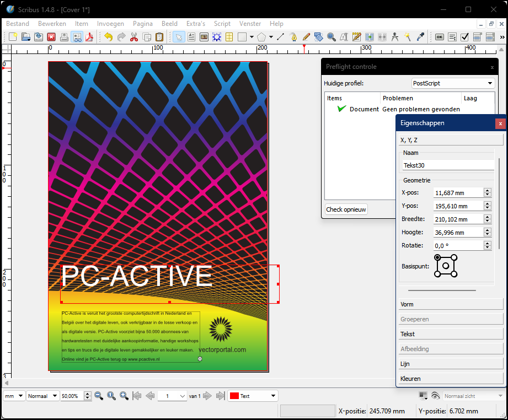Click the Check opnieuw button
Image resolution: width=508 pixels, height=420 pixels.
click(346, 209)
